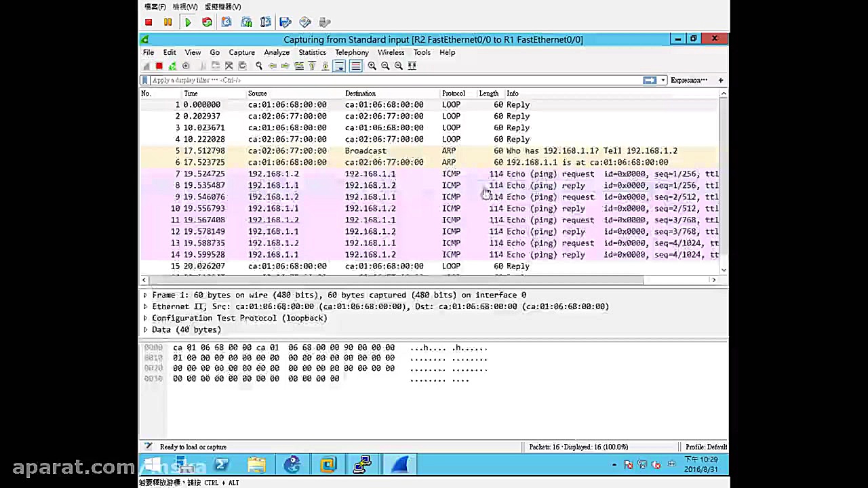868x488 pixels.
Task: Jump to the first packet
Action: [312, 66]
